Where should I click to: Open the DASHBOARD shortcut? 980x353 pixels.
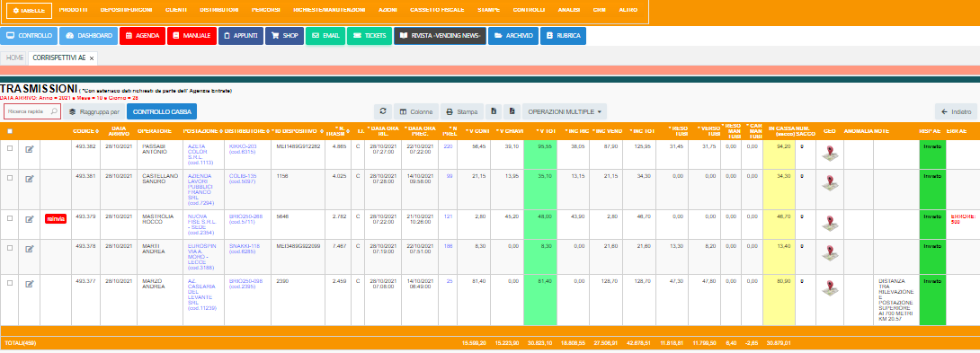pos(89,36)
